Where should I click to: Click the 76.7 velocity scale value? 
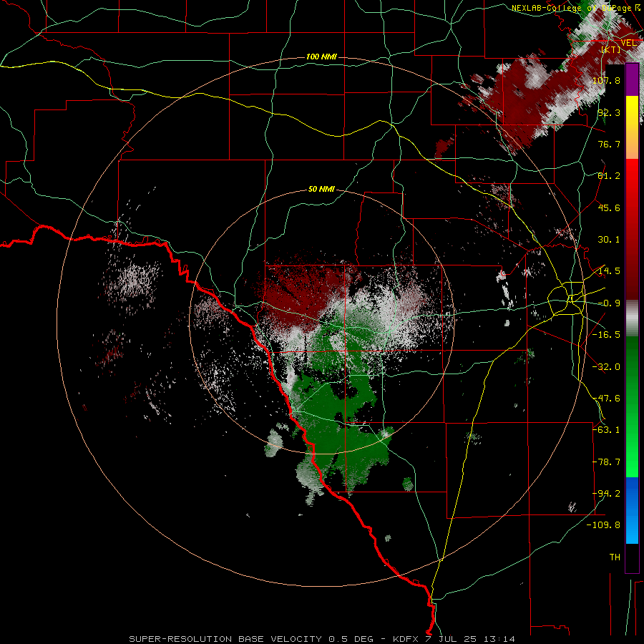click(x=609, y=144)
